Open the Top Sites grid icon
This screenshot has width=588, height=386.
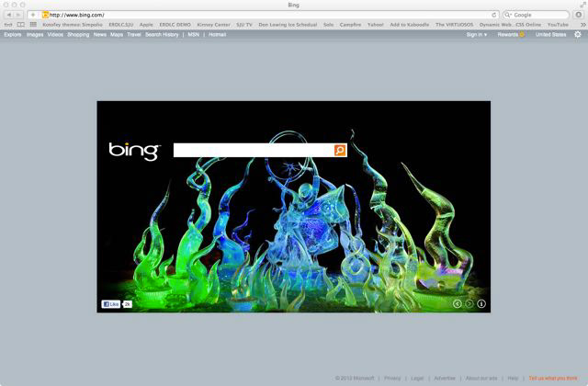pos(33,25)
